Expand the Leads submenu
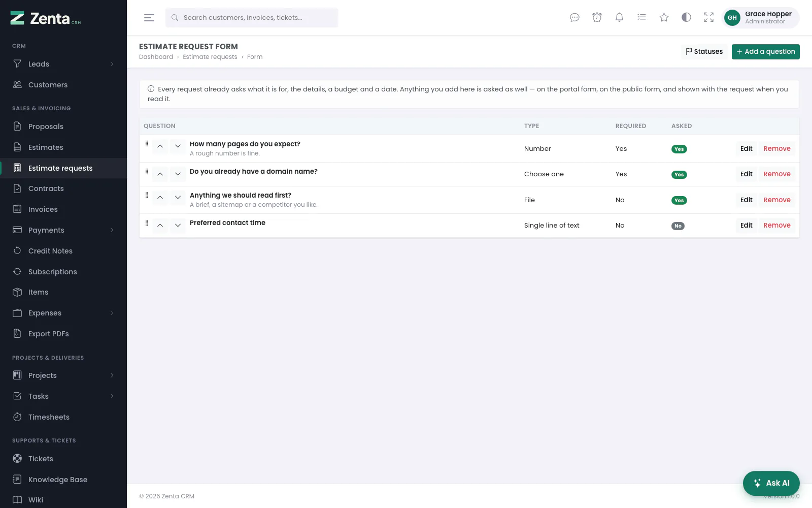812x508 pixels. pos(112,64)
